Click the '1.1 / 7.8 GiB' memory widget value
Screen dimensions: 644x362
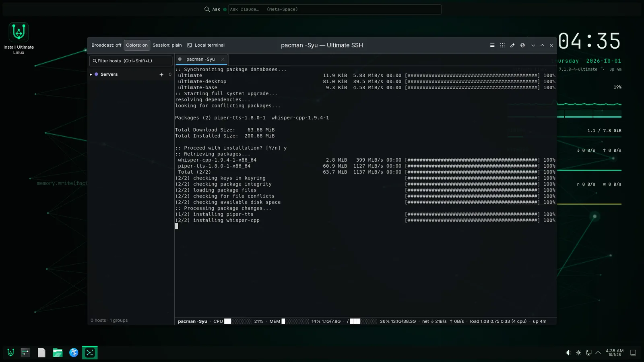click(x=604, y=131)
